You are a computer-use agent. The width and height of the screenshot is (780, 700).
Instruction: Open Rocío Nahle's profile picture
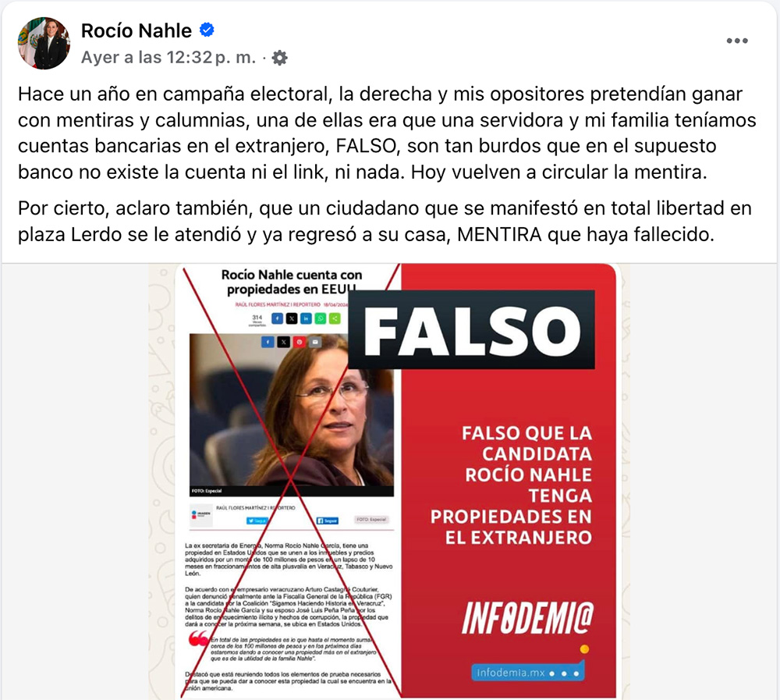[x=44, y=44]
